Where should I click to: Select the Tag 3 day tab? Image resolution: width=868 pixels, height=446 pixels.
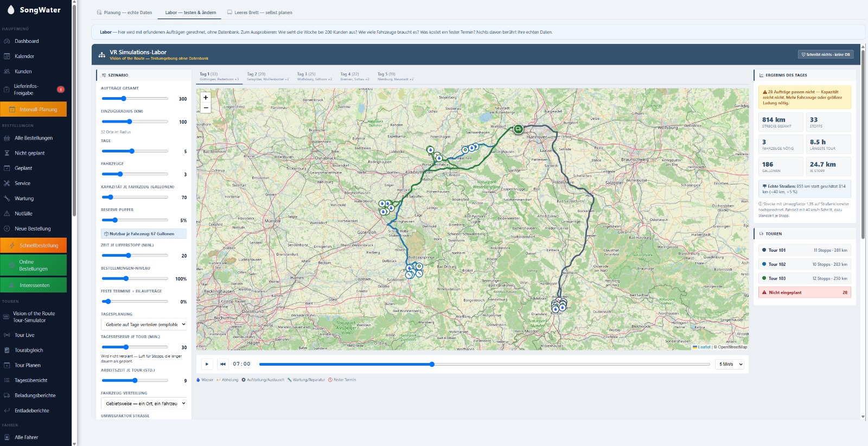point(314,77)
